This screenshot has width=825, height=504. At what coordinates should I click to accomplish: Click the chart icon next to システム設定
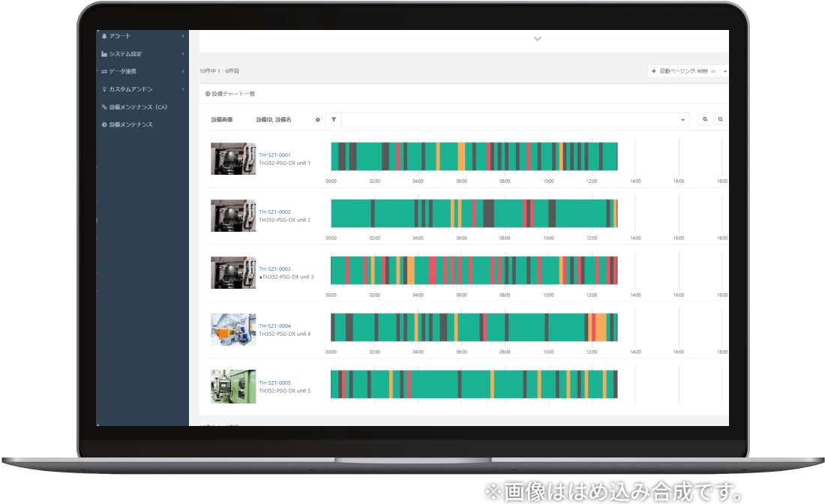click(x=104, y=54)
